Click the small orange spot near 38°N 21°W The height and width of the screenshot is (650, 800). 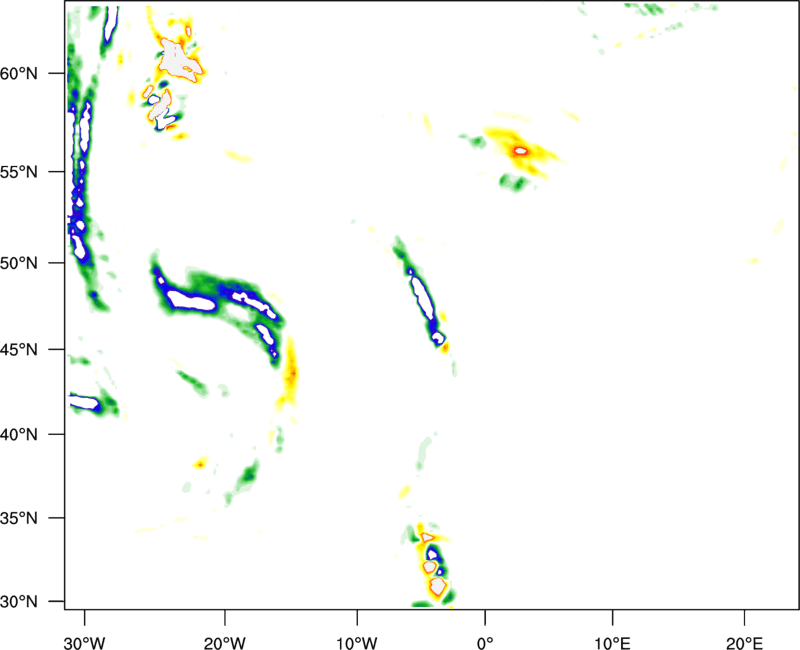pyautogui.click(x=200, y=464)
